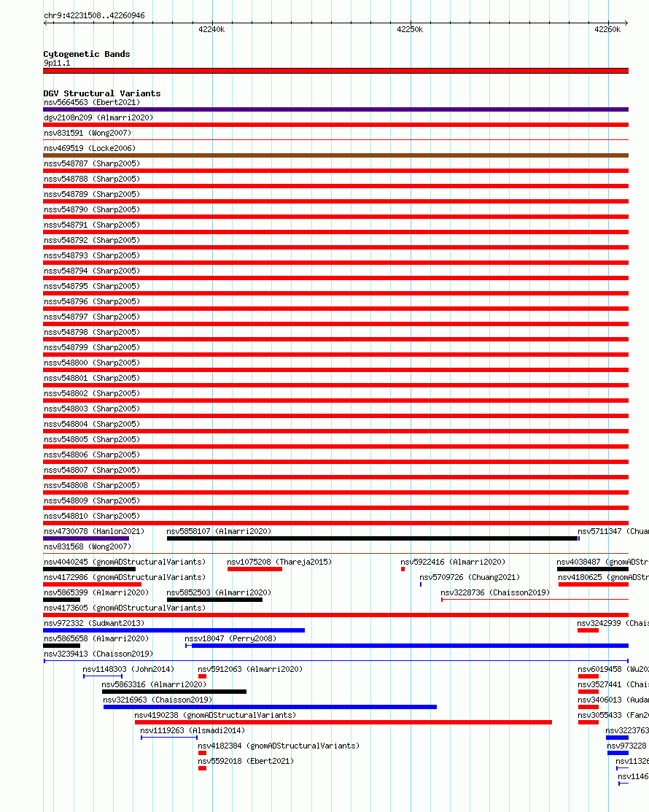Open nsv5858107 (Almarri2020) variant label

219,531
